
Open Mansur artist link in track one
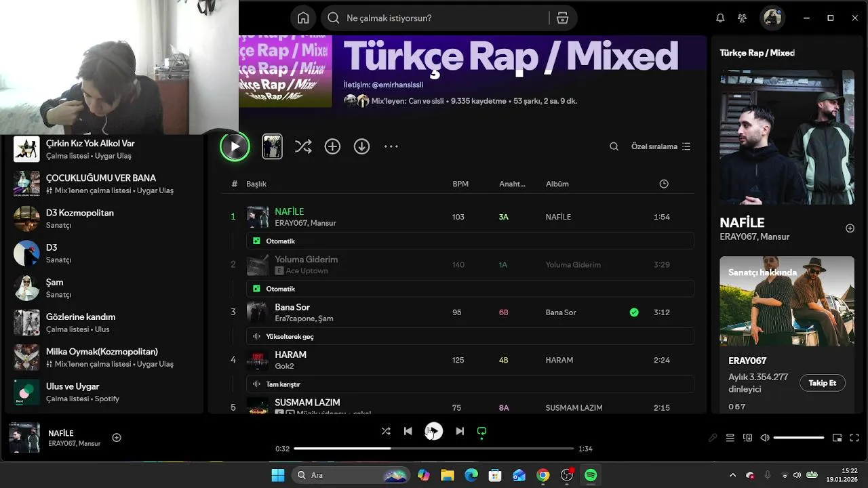[323, 223]
